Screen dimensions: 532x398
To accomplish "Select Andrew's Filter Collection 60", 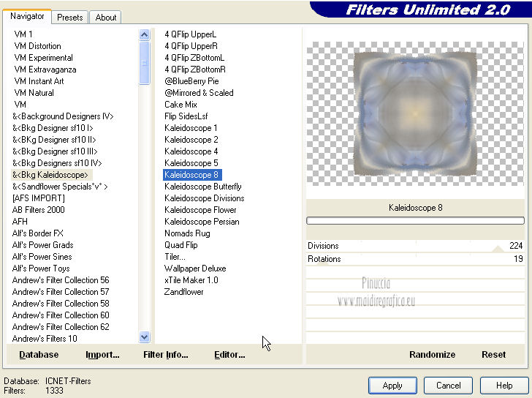I will tap(61, 315).
